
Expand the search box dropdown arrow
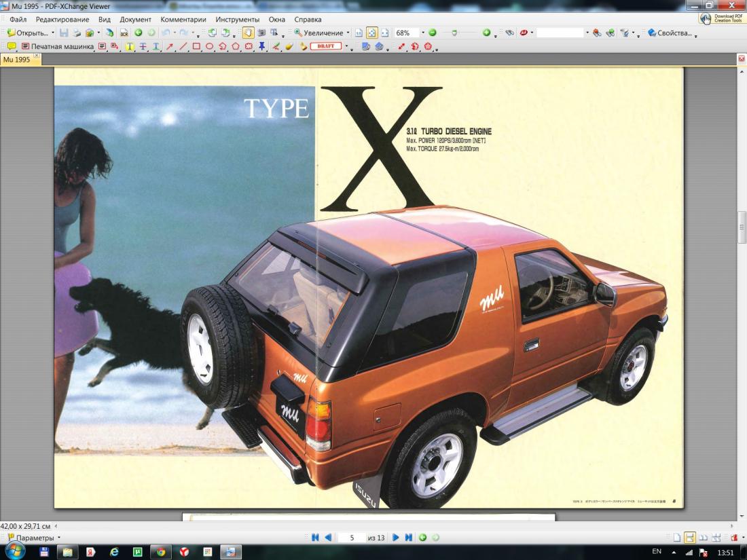587,33
